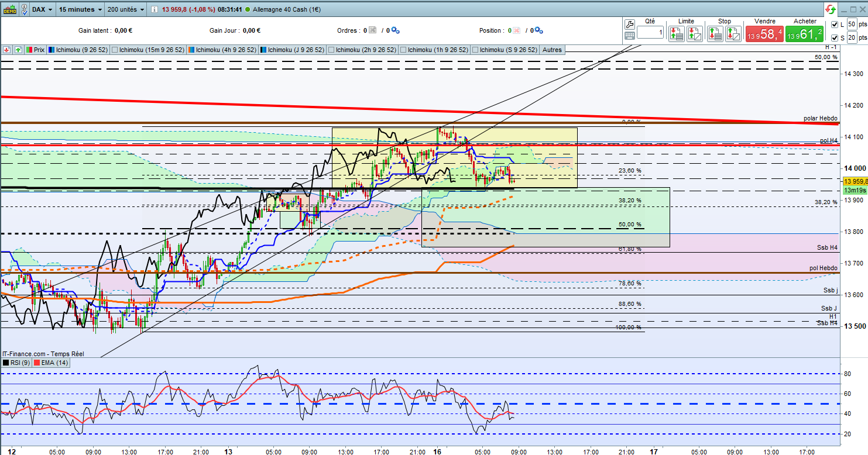The height and width of the screenshot is (455, 868).
Task: Open the 15 minutes timeframe dropdown
Action: [81, 9]
